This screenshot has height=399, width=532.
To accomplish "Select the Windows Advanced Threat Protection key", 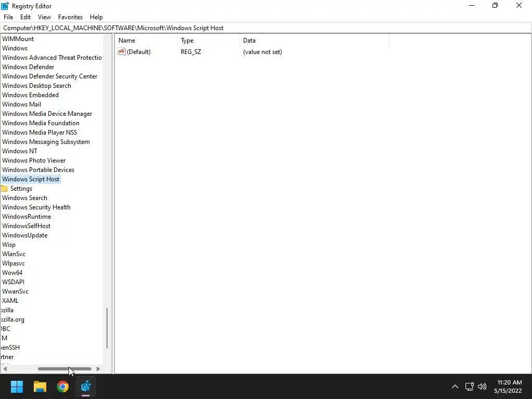I will pos(52,57).
